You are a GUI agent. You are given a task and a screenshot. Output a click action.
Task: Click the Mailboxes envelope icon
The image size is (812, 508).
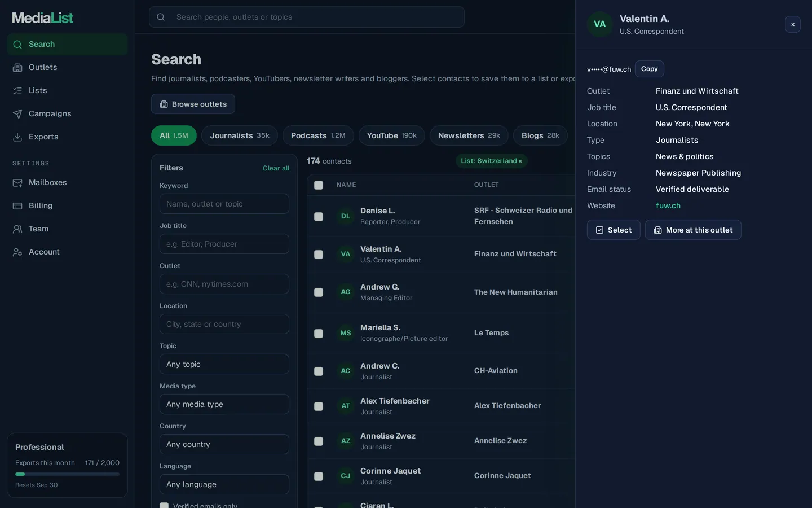pos(17,182)
